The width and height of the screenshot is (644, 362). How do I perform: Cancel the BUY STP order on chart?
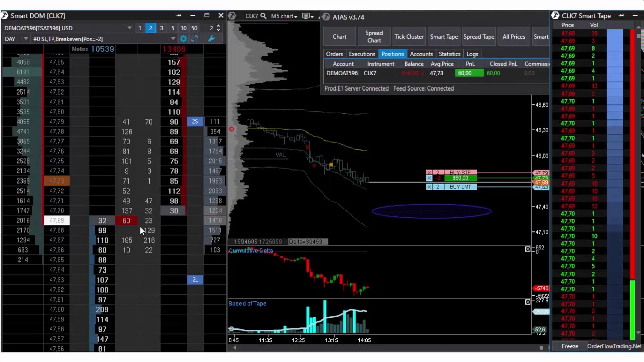pos(429,172)
